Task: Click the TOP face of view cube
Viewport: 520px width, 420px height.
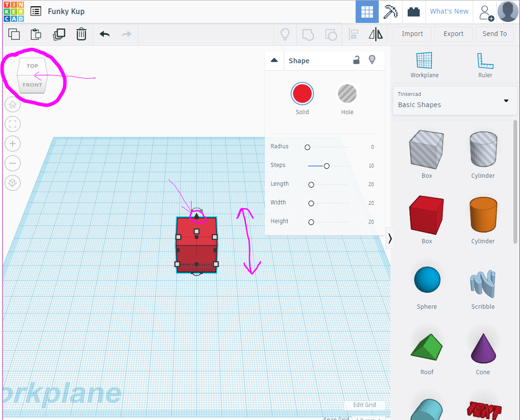Action: point(32,66)
